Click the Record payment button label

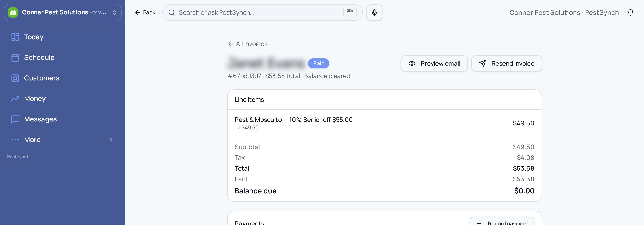click(x=508, y=223)
